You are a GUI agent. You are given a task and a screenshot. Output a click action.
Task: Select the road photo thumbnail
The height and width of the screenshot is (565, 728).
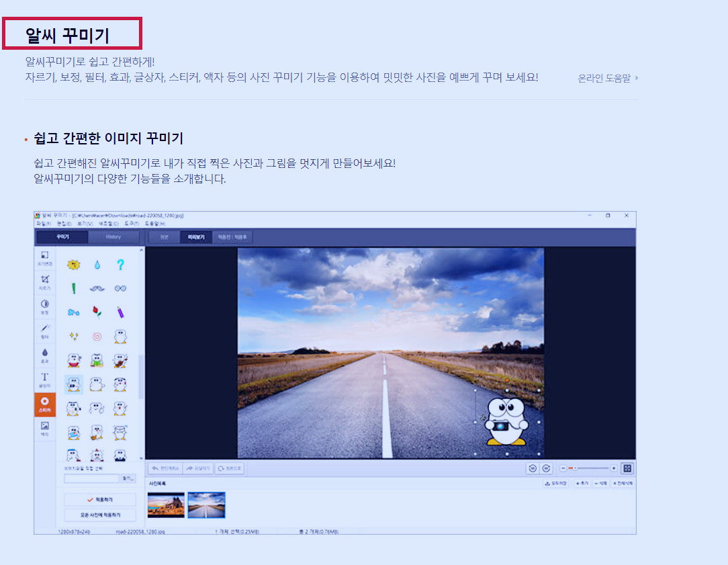click(207, 505)
